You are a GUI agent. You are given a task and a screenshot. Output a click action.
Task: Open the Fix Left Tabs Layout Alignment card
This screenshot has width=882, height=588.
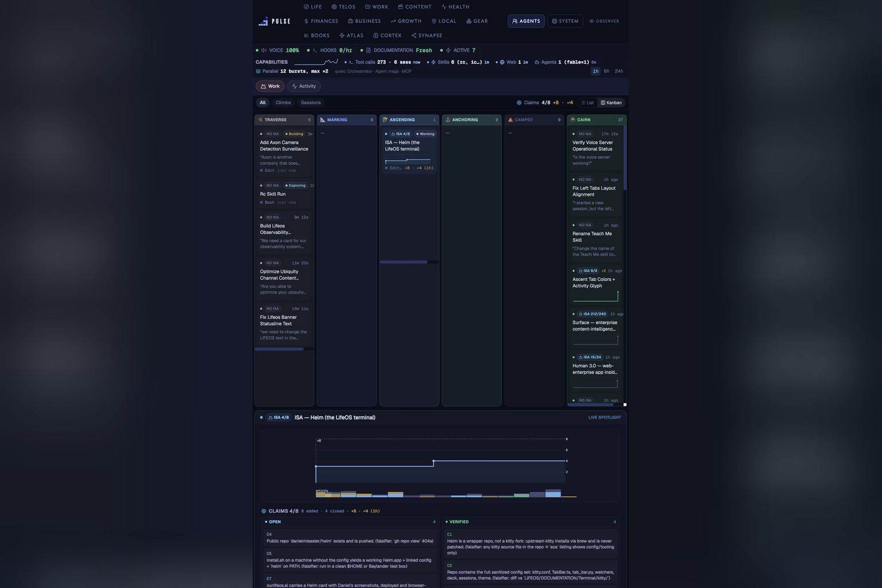tap(595, 194)
